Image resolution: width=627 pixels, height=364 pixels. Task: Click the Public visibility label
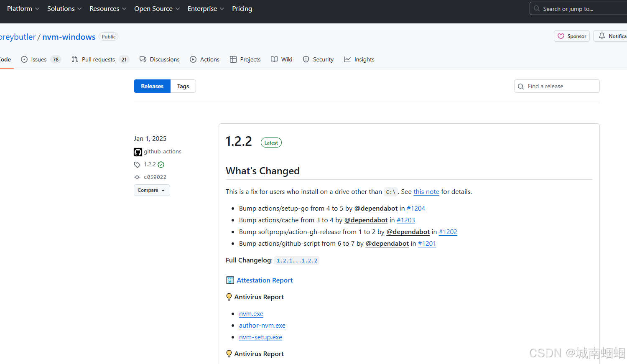pyautogui.click(x=109, y=37)
